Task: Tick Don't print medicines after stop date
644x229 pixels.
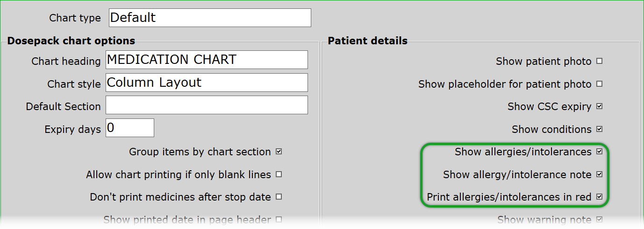Action: pyautogui.click(x=279, y=197)
